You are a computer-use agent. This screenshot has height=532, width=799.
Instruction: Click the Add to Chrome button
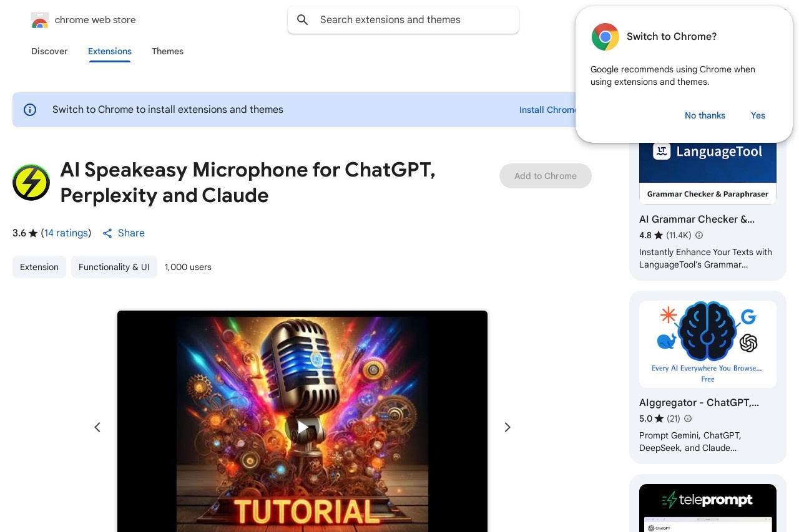click(x=546, y=176)
